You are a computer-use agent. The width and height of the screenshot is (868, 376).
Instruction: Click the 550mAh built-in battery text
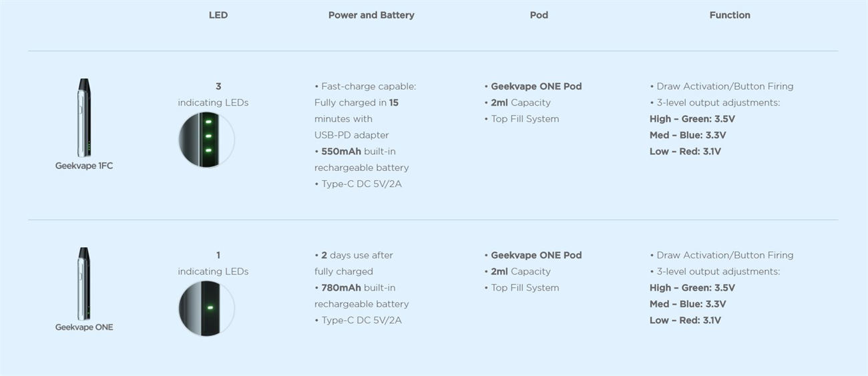[362, 160]
